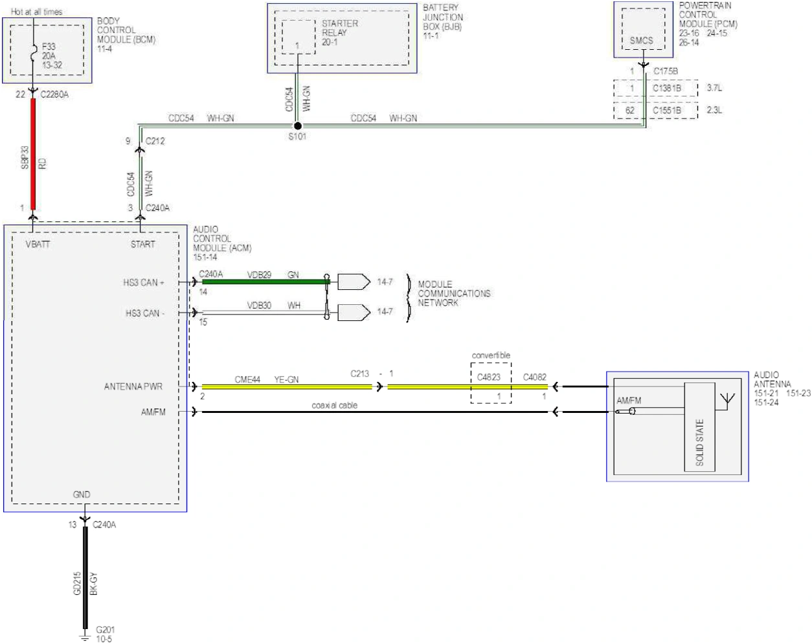Click the START pin label in ACM

(142, 244)
